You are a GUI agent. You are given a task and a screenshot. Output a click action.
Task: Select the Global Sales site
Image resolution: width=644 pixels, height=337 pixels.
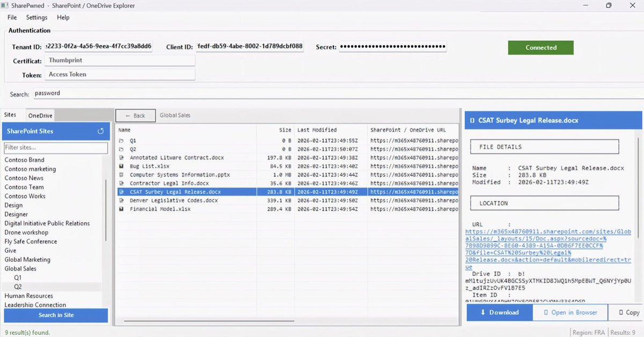click(x=20, y=269)
